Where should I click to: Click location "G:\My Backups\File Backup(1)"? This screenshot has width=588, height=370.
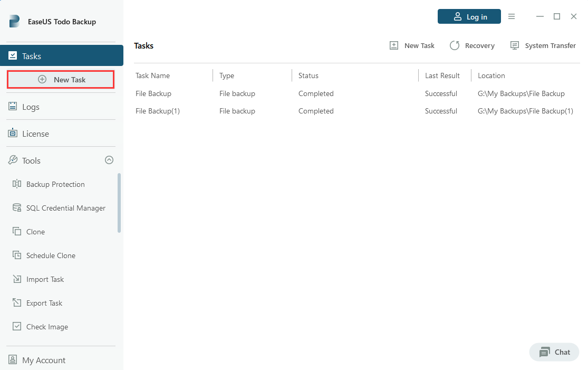525,111
